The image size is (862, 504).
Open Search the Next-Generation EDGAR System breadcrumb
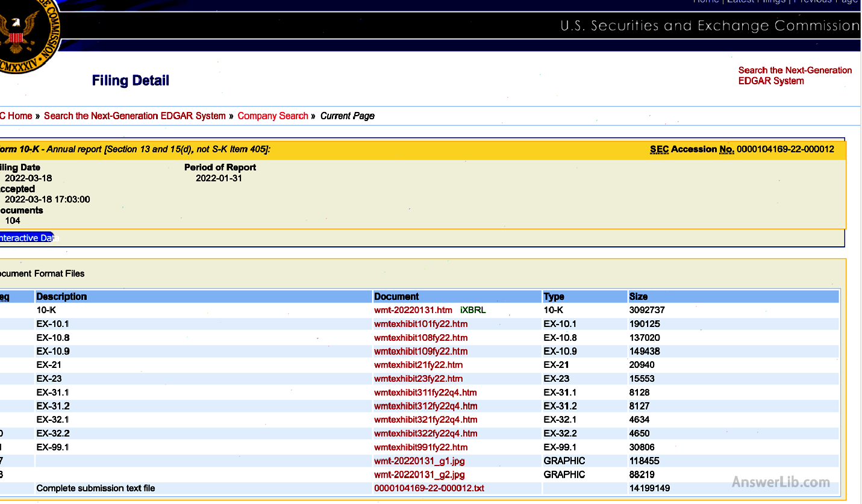(135, 116)
